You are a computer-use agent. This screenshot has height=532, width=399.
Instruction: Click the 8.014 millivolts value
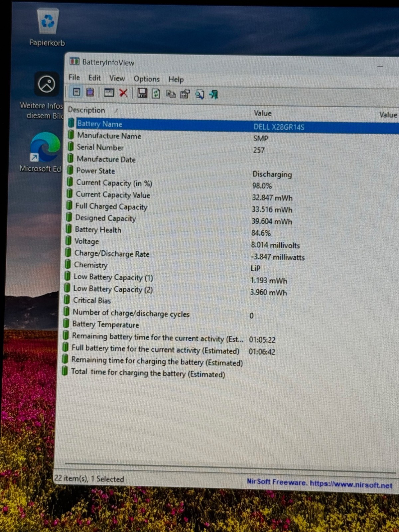click(x=275, y=245)
